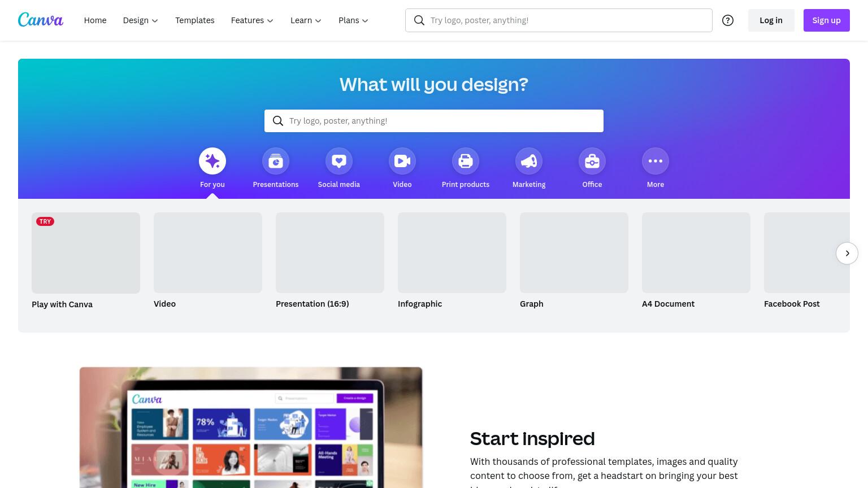Open the Graph design thumbnail
This screenshot has height=488, width=868.
[574, 252]
